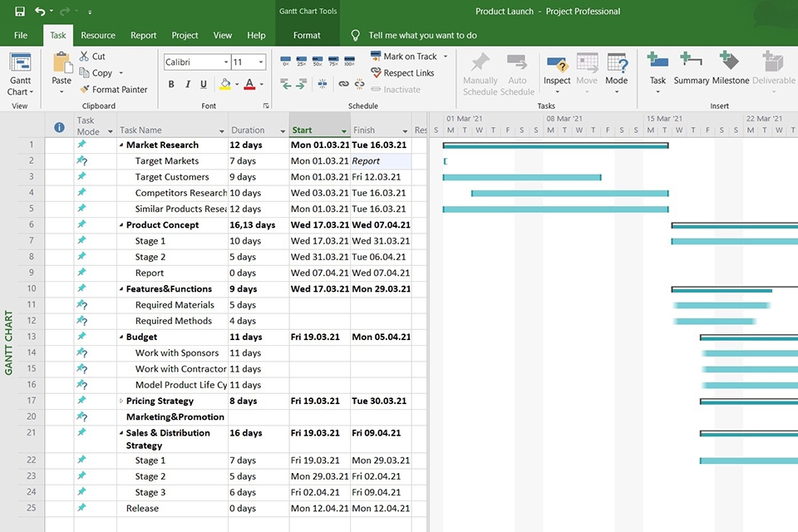Toggle bold formatting

coord(170,84)
